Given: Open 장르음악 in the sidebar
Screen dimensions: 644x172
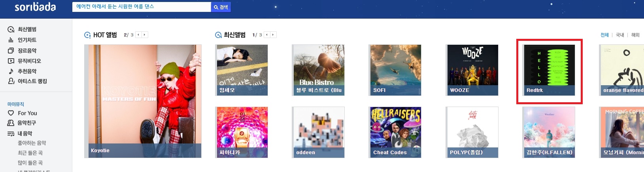Looking at the screenshot, I should tap(27, 51).
